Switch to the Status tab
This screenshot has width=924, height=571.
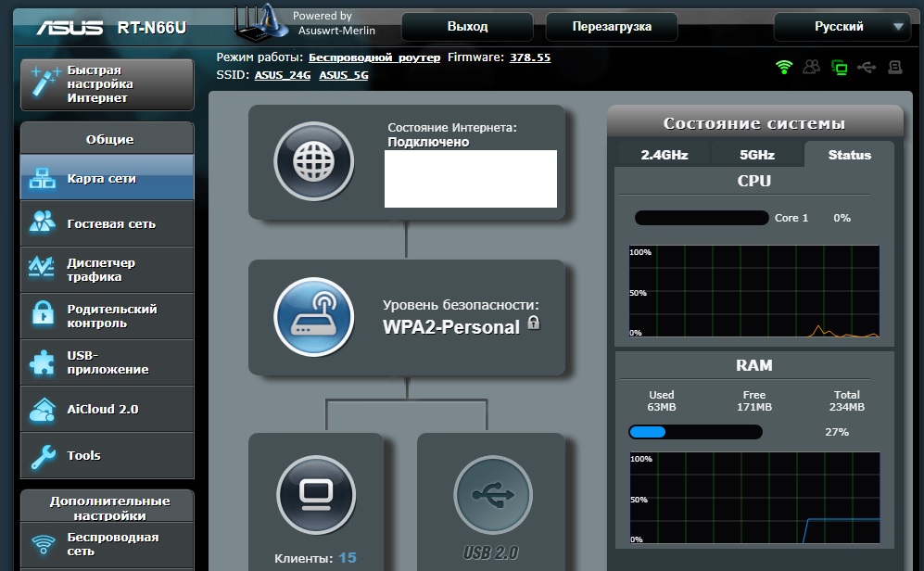click(849, 155)
